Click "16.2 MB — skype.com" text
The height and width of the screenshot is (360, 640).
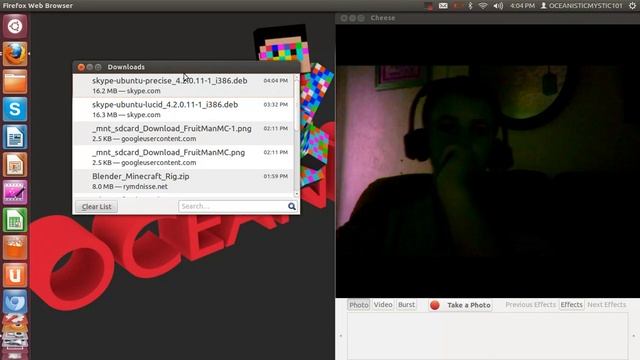(126, 91)
